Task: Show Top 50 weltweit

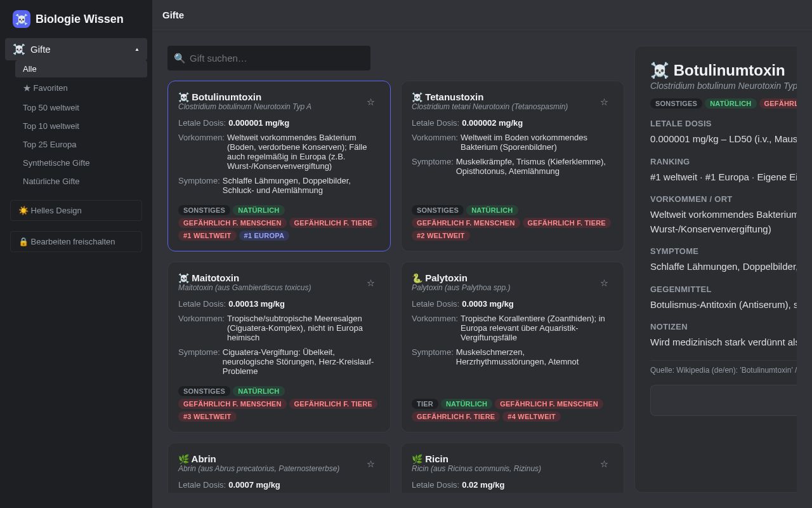Action: coord(81,107)
